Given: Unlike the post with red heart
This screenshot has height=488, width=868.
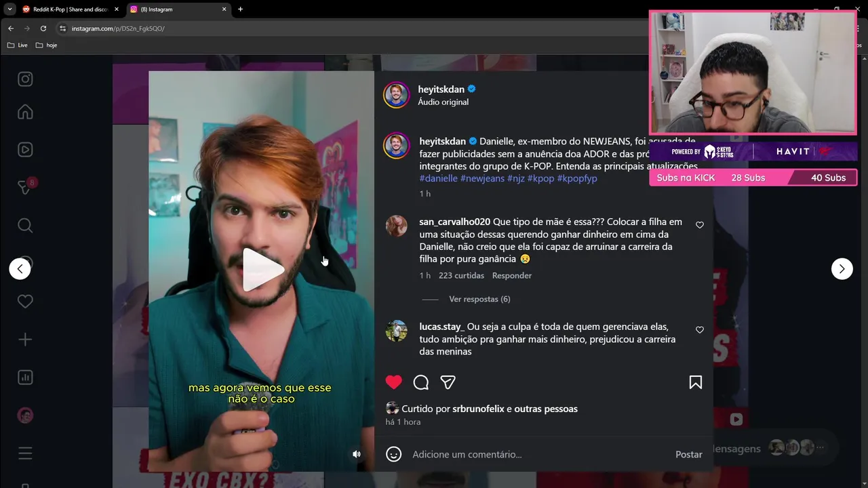Looking at the screenshot, I should tap(394, 382).
